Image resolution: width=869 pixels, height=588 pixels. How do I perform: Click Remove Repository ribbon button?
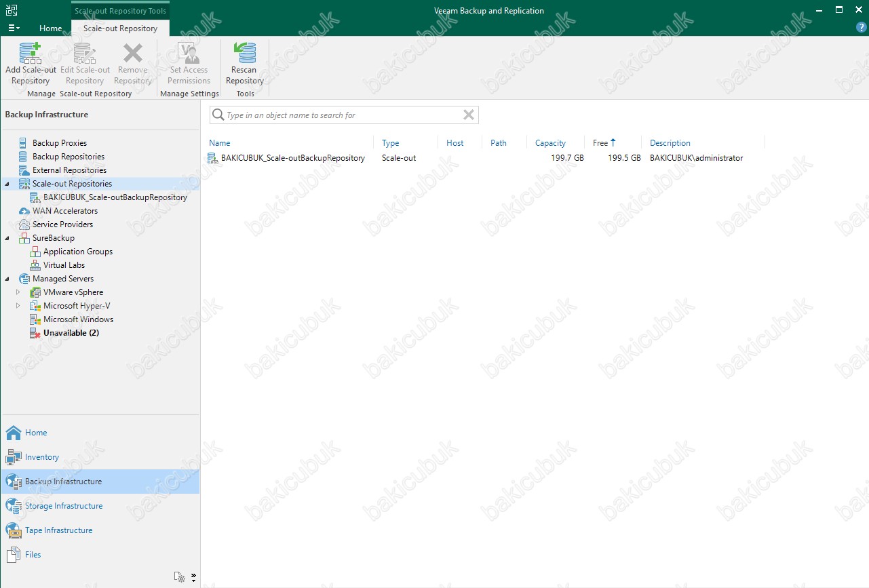(132, 64)
